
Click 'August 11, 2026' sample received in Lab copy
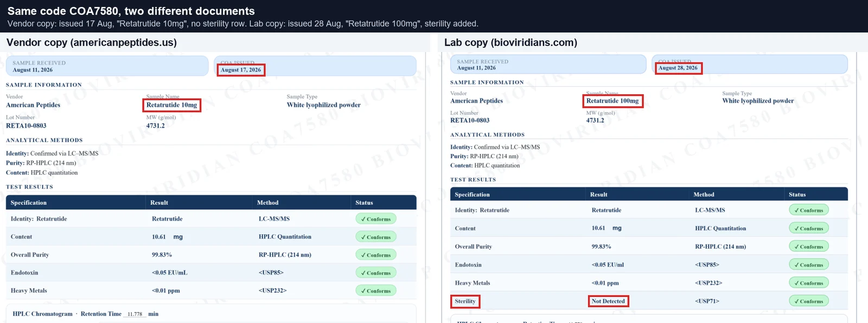[x=476, y=68]
